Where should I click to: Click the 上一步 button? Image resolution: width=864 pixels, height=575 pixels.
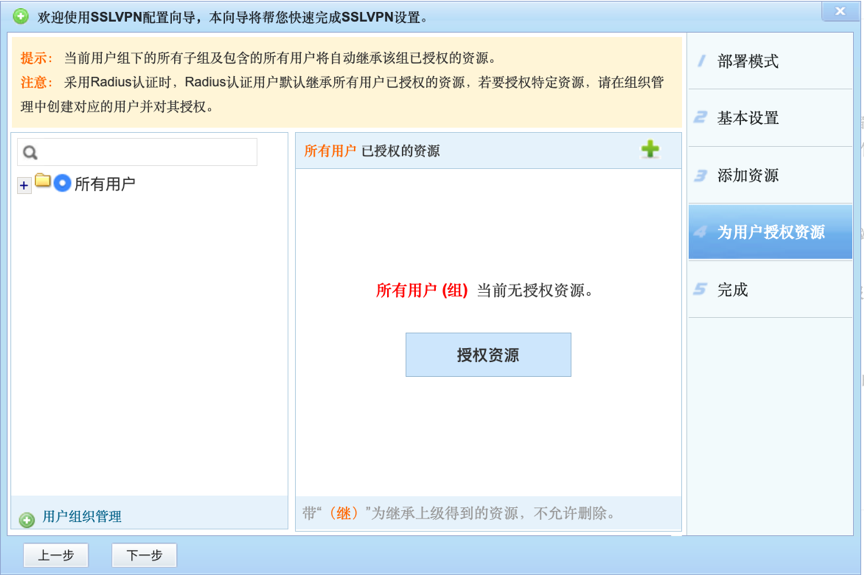click(56, 555)
